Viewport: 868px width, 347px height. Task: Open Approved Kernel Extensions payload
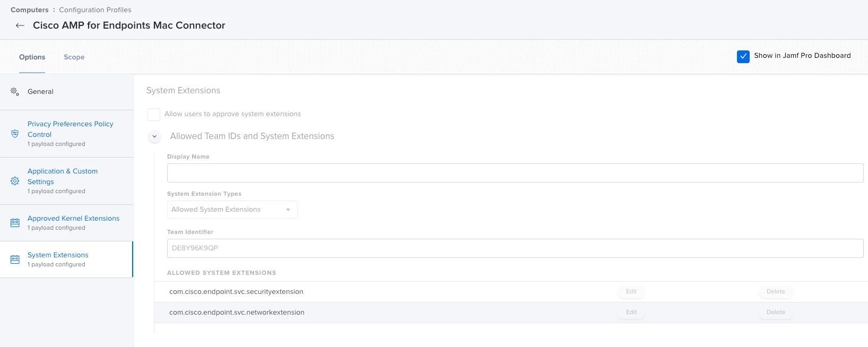[66, 223]
